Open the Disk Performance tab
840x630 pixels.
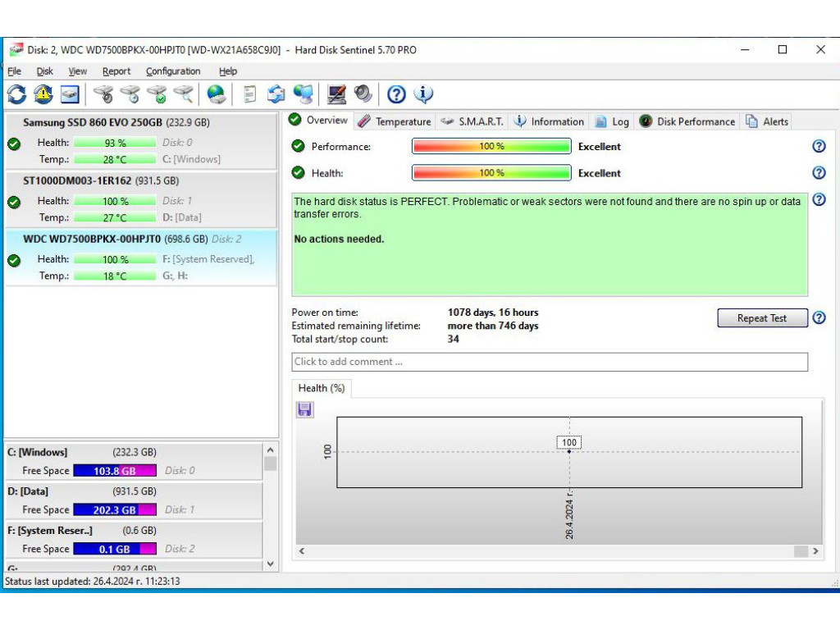[687, 121]
